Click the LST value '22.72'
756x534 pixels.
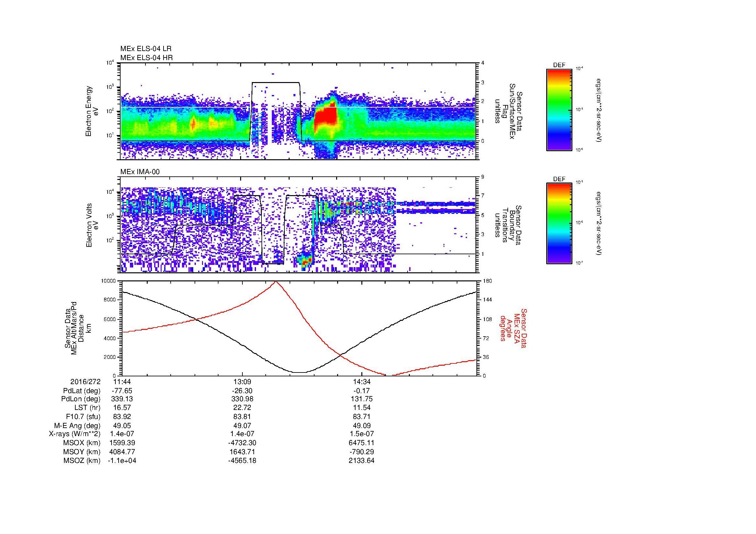click(242, 408)
